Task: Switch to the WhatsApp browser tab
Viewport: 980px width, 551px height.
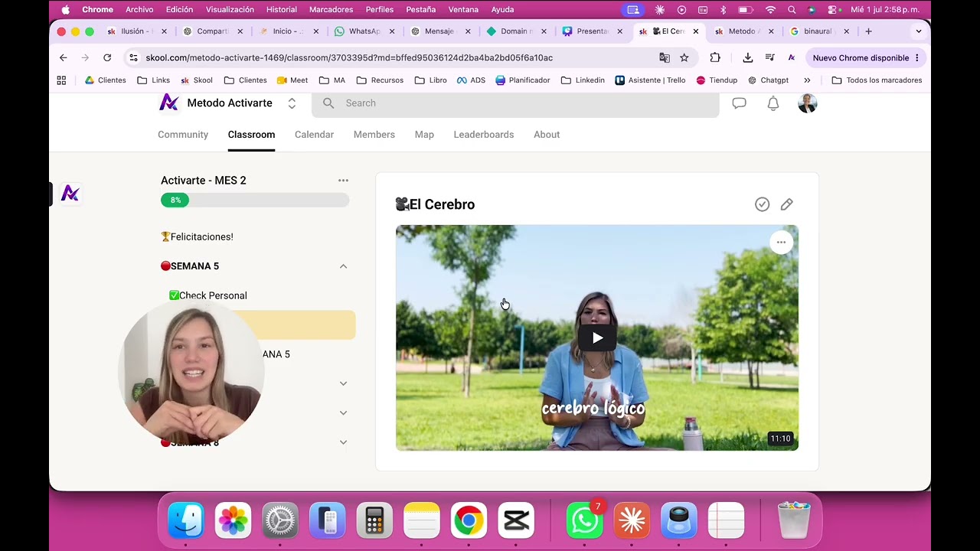Action: (x=364, y=31)
